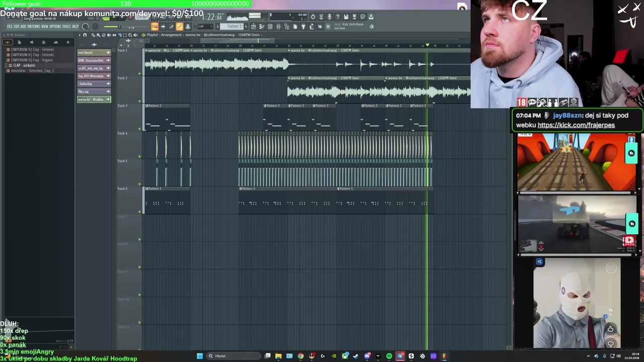644x362 pixels.
Task: Click the download arrow icon in toolbar
Action: click(371, 17)
